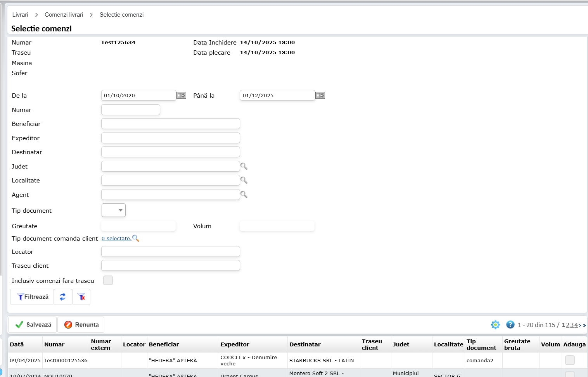The width and height of the screenshot is (588, 377).
Task: Clear filters with the funnel X icon
Action: pos(81,297)
